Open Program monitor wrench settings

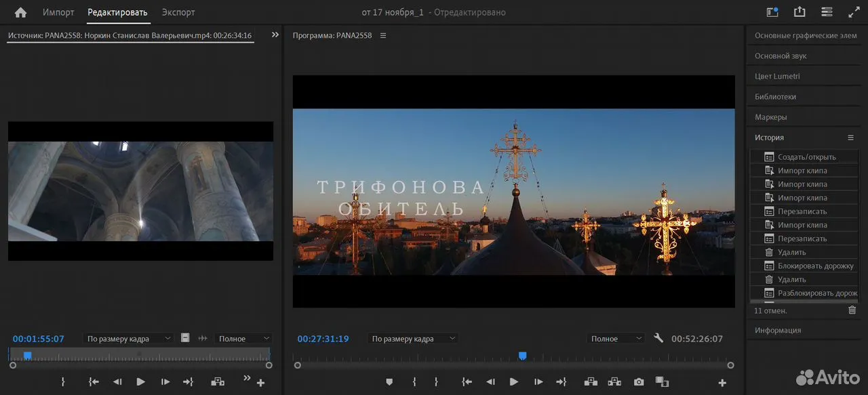(x=658, y=338)
